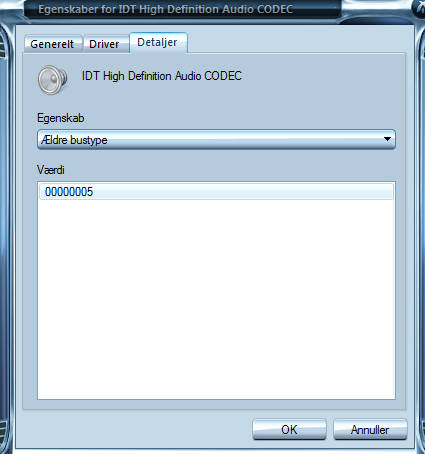Image resolution: width=425 pixels, height=454 pixels.
Task: Select the 00000005 value row
Action: (x=216, y=192)
